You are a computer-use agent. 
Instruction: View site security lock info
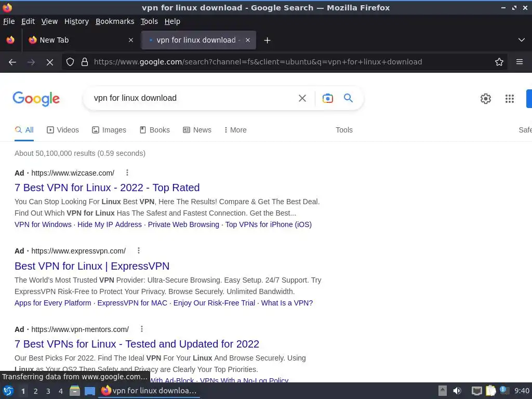85,62
